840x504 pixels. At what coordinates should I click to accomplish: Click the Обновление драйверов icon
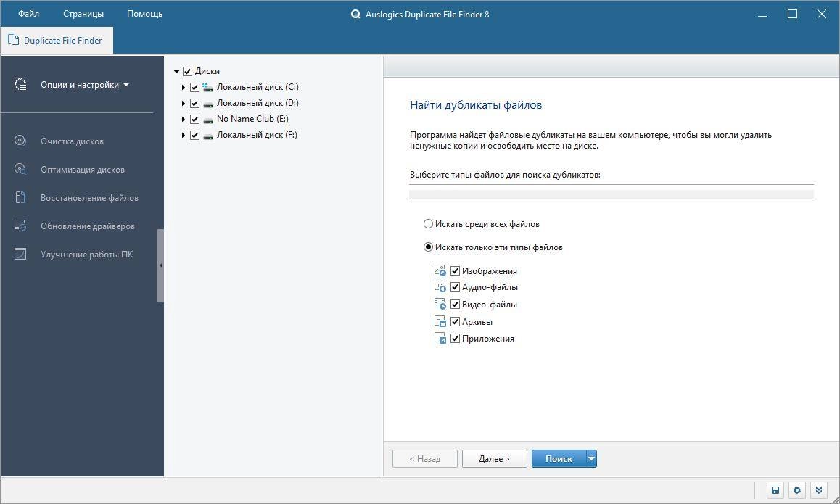click(x=20, y=226)
